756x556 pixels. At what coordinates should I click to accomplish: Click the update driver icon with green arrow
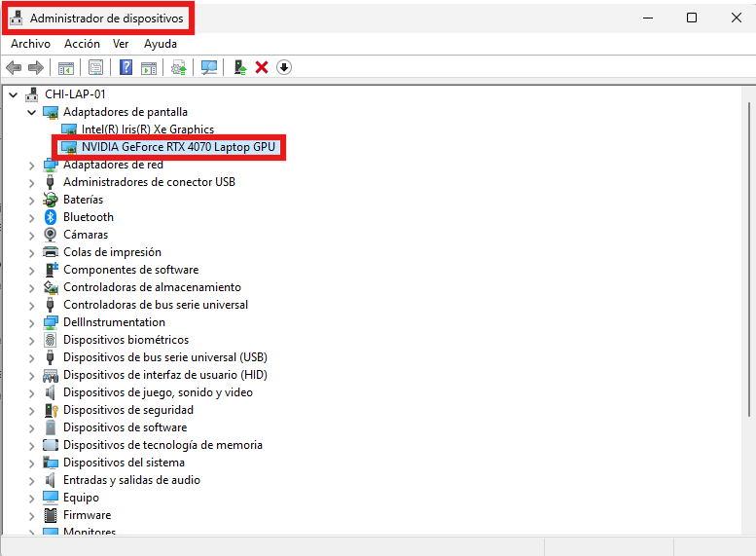[x=239, y=67]
